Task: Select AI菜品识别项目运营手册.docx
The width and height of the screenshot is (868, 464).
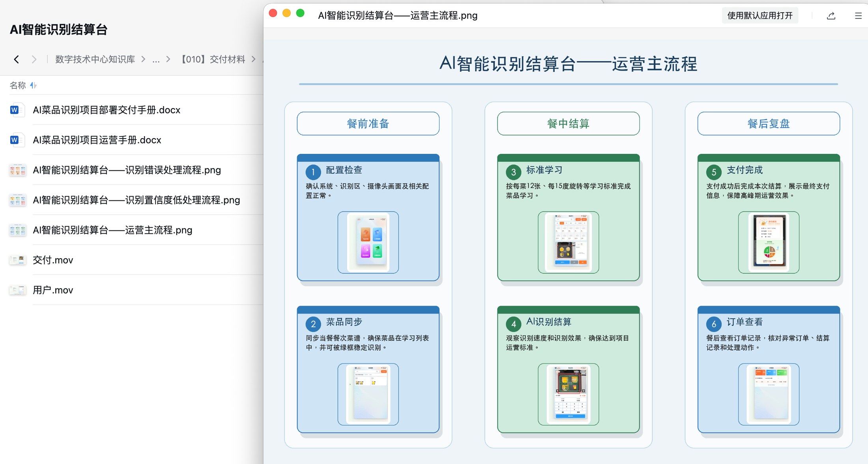Action: pos(97,140)
